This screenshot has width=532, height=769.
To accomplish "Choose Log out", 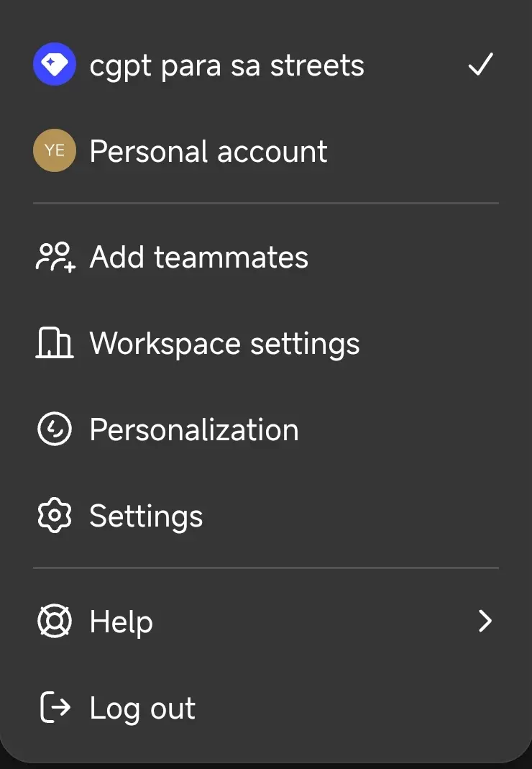I will [x=266, y=707].
